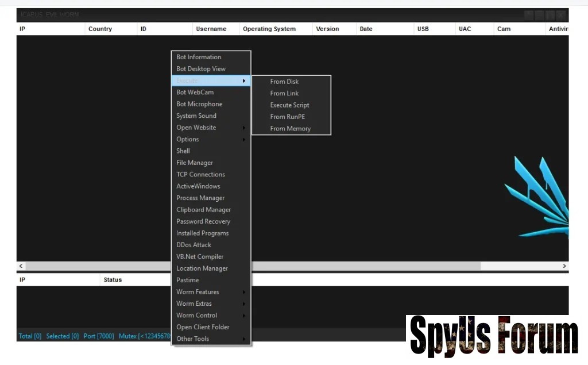
Task: Sort the list by Country column header
Action: [100, 29]
